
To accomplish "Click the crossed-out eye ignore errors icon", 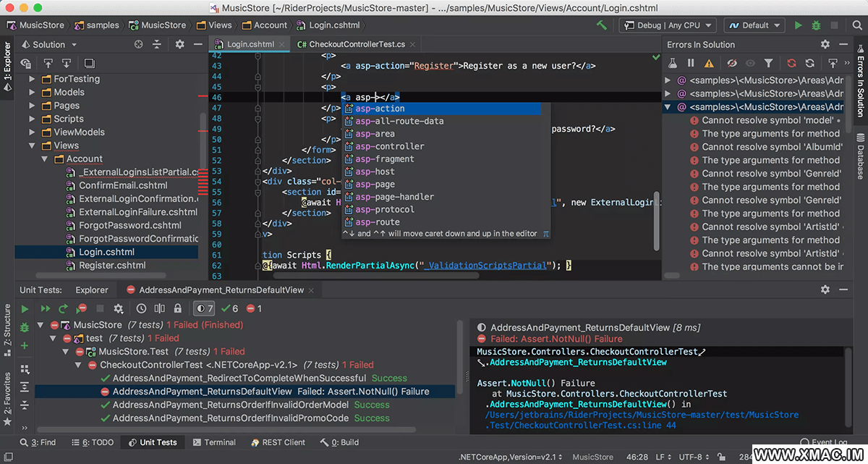I will coord(732,64).
